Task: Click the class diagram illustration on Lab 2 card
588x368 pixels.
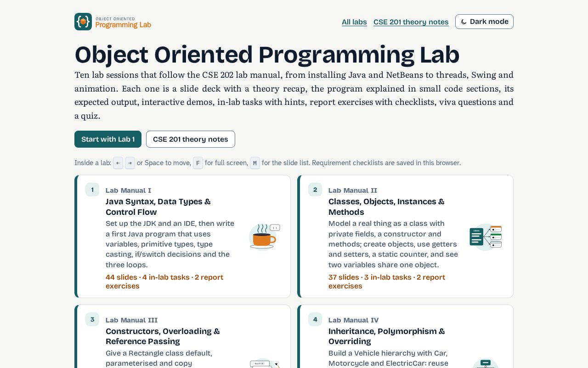Action: tap(486, 236)
